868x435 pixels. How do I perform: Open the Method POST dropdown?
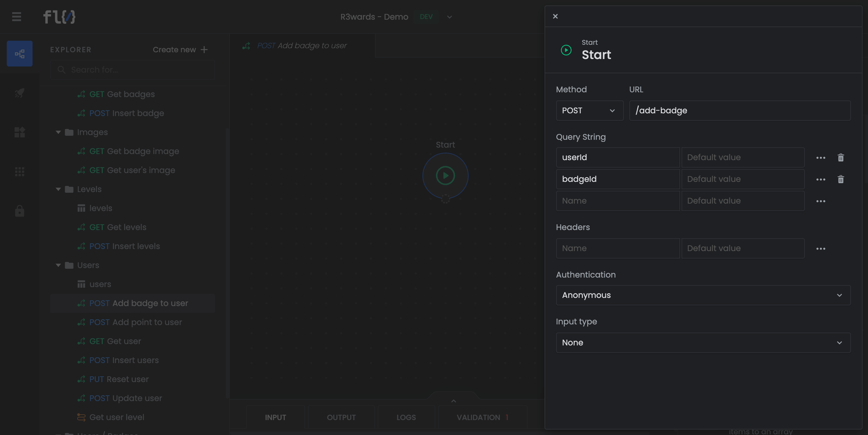(x=589, y=111)
